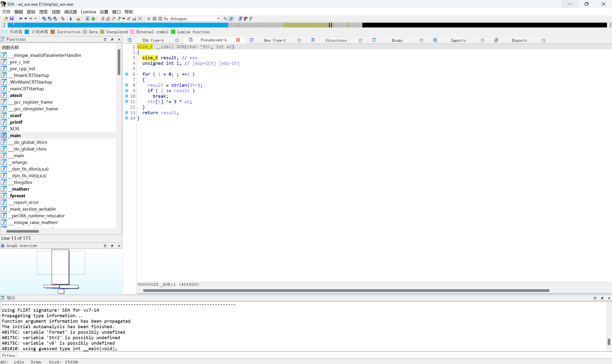This screenshot has height=364, width=612.
Task: Click the add breakpoint traffic-light icon
Action: (x=246, y=19)
